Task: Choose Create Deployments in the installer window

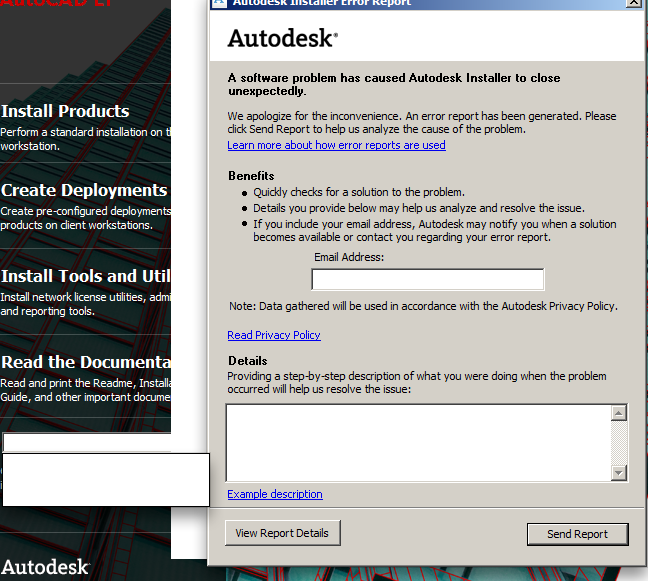Action: [84, 190]
